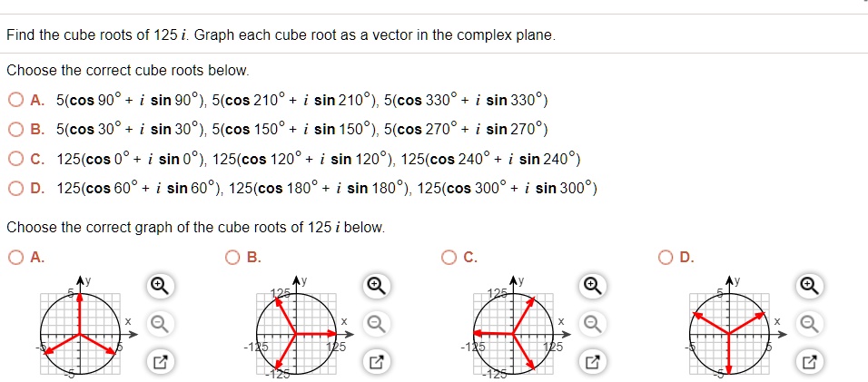Select cube roots answer C radio button
The width and height of the screenshot is (868, 382).
coord(15,160)
